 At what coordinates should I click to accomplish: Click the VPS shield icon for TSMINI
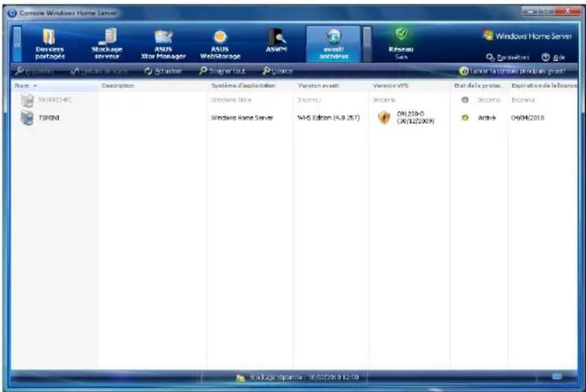(x=384, y=118)
